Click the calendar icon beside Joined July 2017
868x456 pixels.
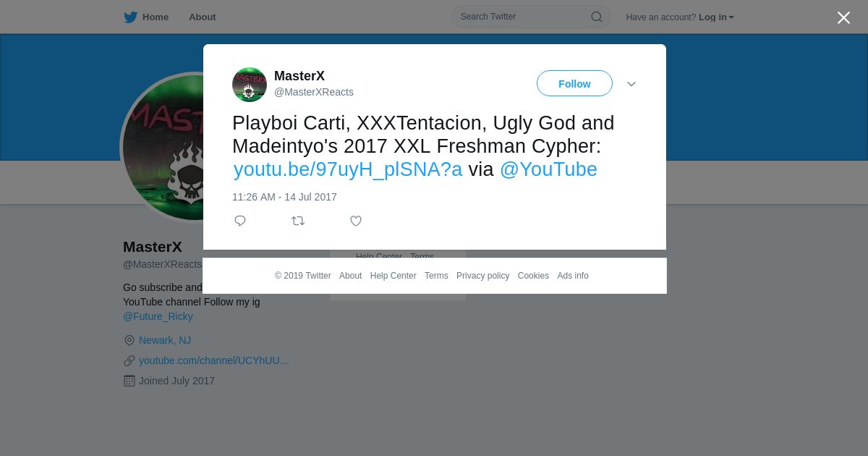point(129,381)
